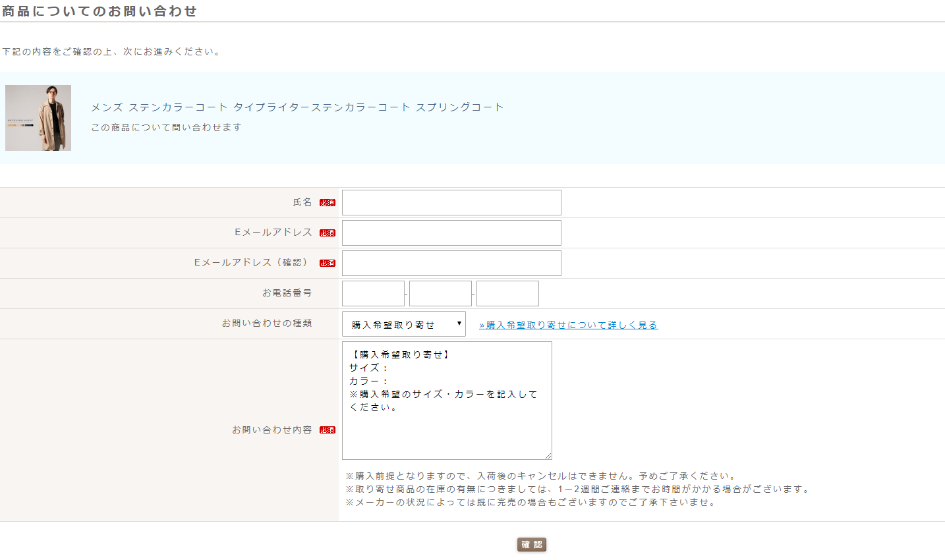Click the お電話番号 label
Image resolution: width=945 pixels, height=560 pixels.
[x=287, y=293]
